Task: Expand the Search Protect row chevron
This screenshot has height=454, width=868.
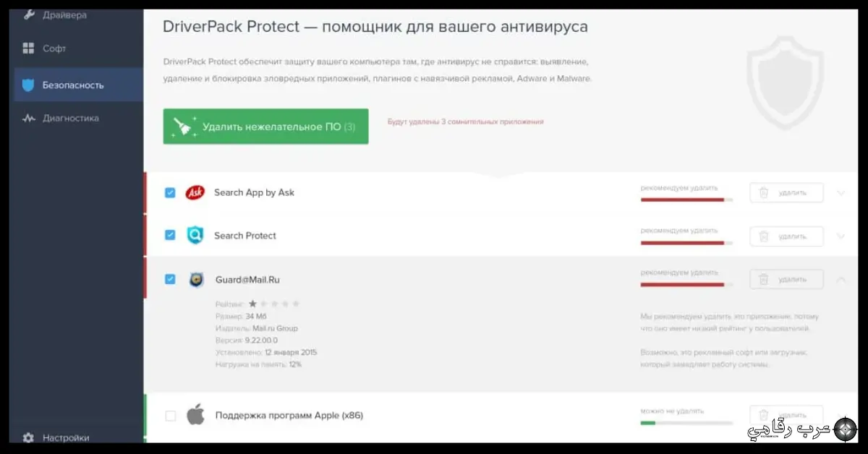Action: point(841,236)
